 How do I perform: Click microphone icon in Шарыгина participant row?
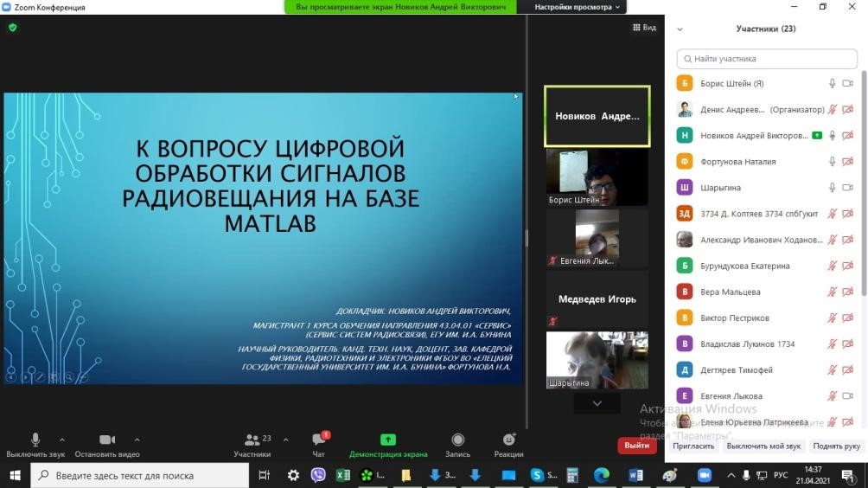click(x=832, y=187)
